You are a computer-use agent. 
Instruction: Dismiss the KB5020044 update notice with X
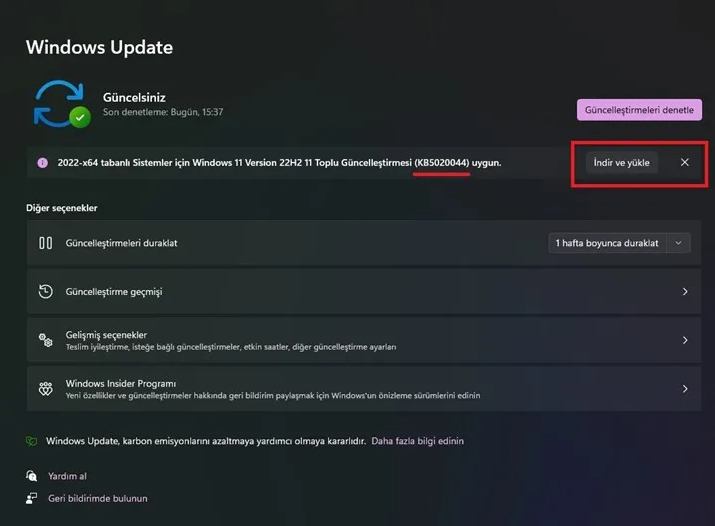point(684,162)
